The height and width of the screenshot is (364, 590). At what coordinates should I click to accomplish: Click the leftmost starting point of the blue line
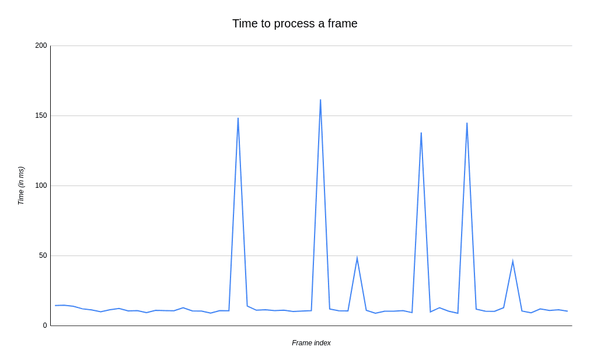tap(55, 305)
